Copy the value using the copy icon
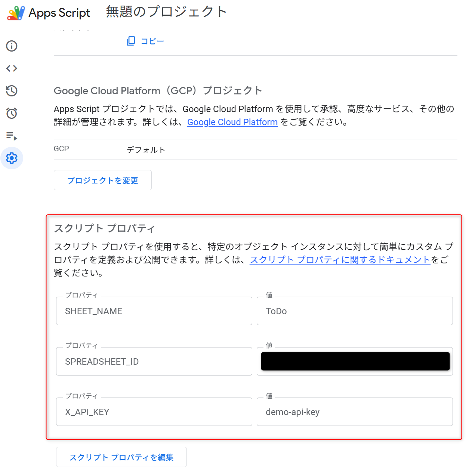 pyautogui.click(x=130, y=41)
